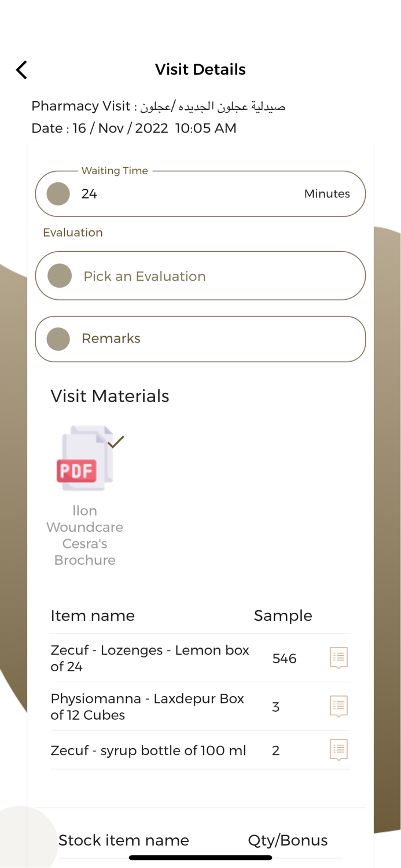The image size is (401, 868).
Task: Click the Sample column header
Action: point(283,615)
